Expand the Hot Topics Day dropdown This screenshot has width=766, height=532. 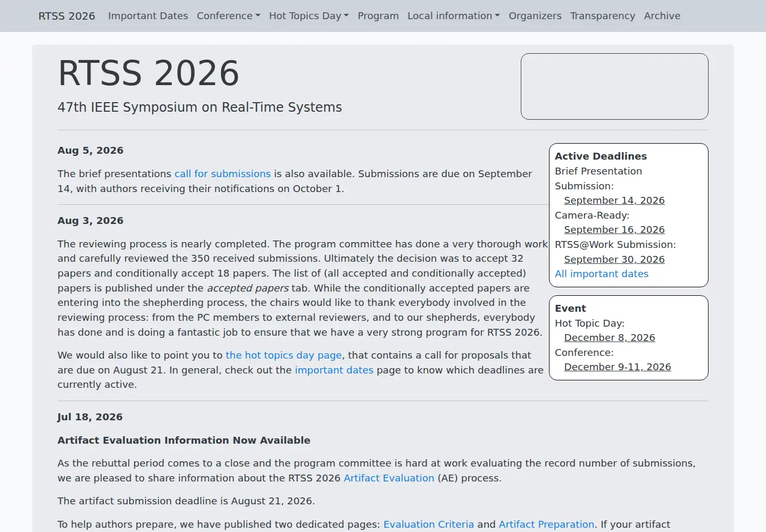309,16
